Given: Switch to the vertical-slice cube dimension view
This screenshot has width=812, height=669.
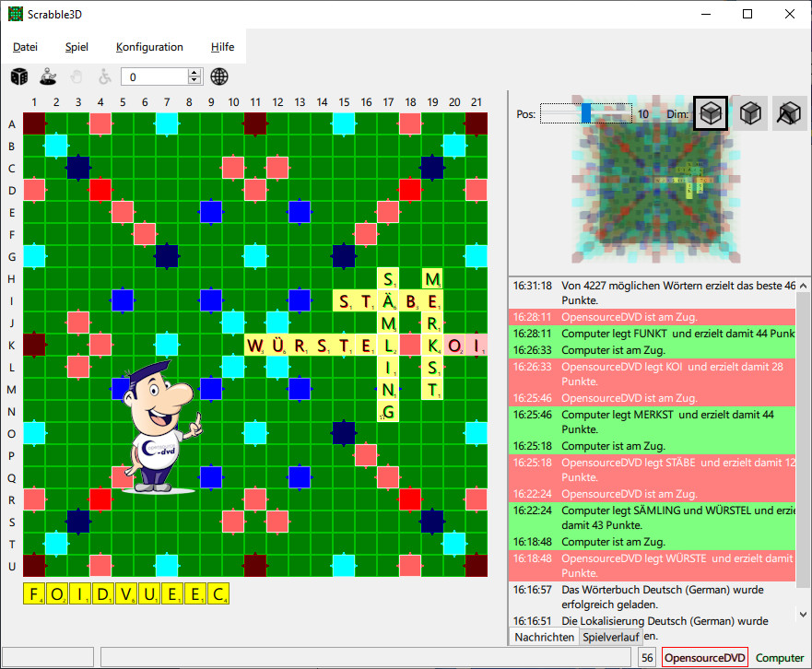Looking at the screenshot, I should [x=750, y=113].
